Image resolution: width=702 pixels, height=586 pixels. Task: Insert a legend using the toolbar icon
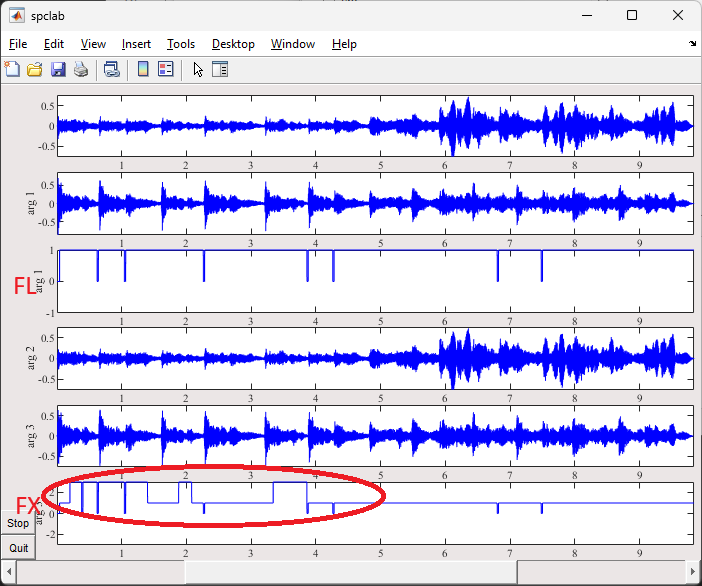165,69
